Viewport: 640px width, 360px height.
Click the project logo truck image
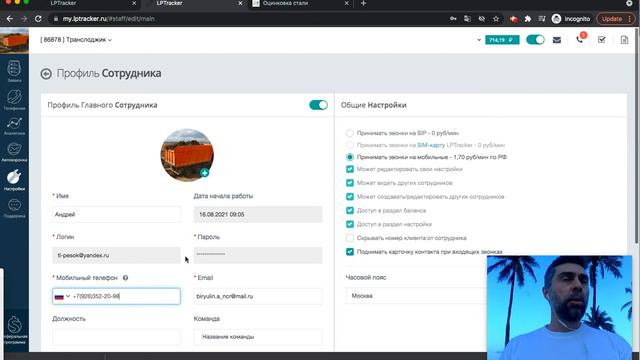click(x=14, y=40)
